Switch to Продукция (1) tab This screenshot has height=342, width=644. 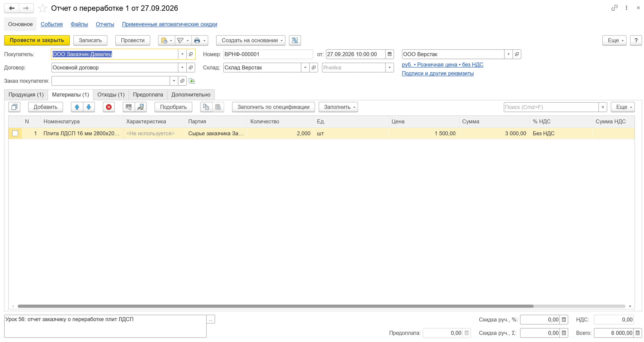click(26, 95)
